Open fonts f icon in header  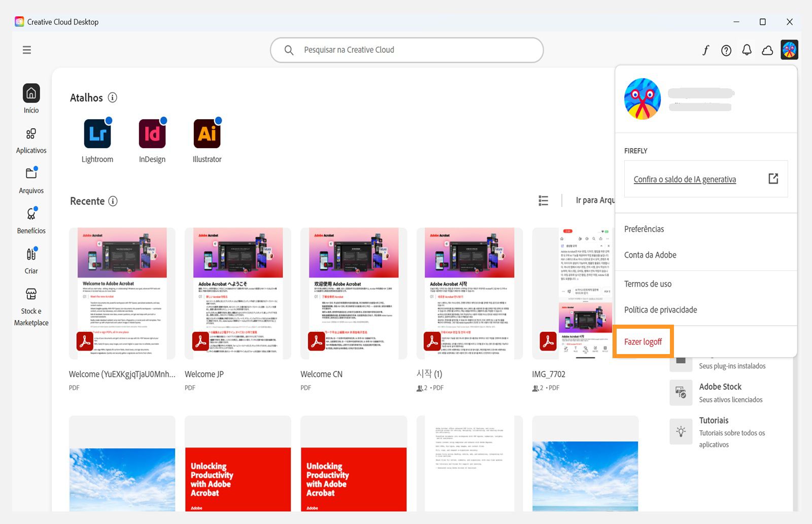pos(705,50)
